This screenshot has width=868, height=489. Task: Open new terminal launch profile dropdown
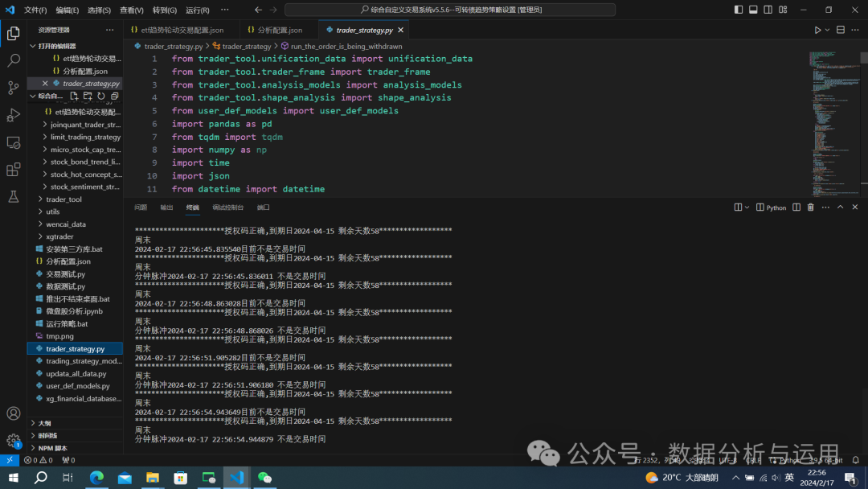pyautogui.click(x=747, y=208)
